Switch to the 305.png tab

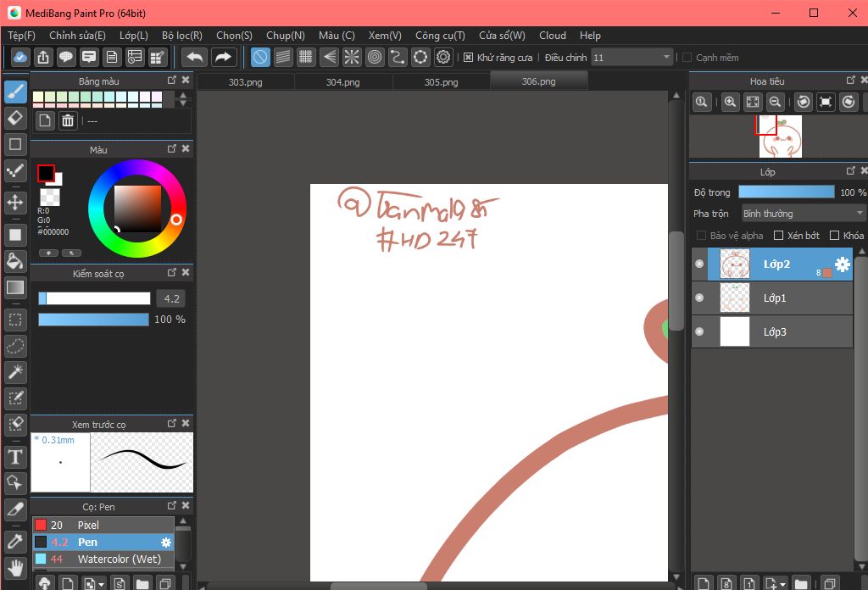[x=441, y=82]
